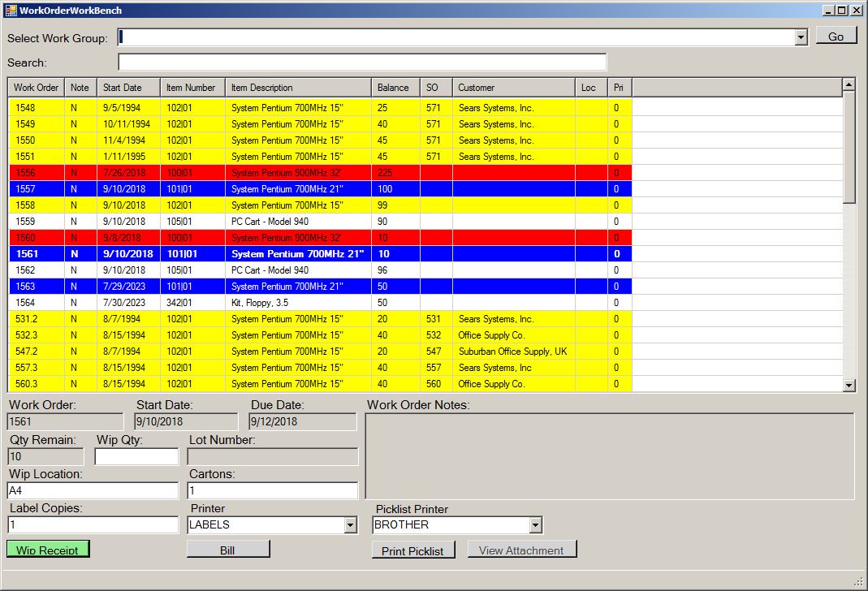This screenshot has width=868, height=591.
Task: Click in the Wip Qty field
Action: click(136, 457)
